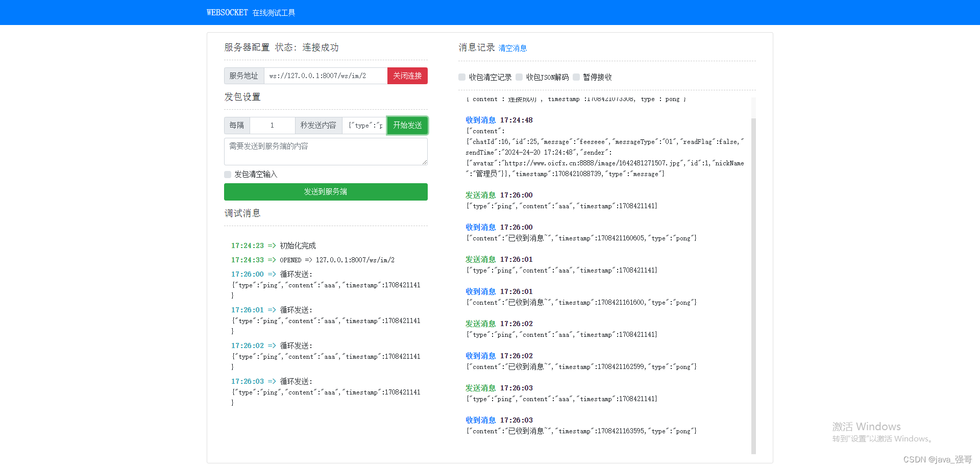
Task: Click the 收到消息 17:26:00 entry heading
Action: (499, 227)
